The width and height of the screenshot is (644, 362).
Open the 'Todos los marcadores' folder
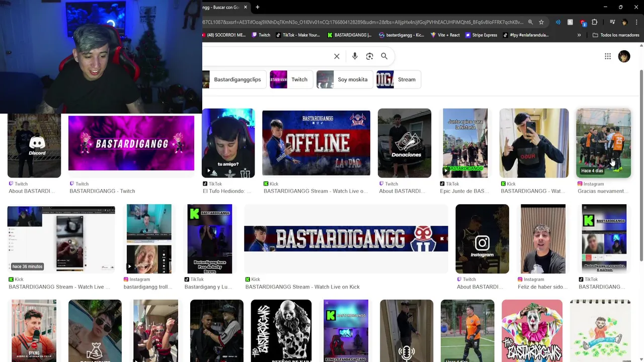616,35
